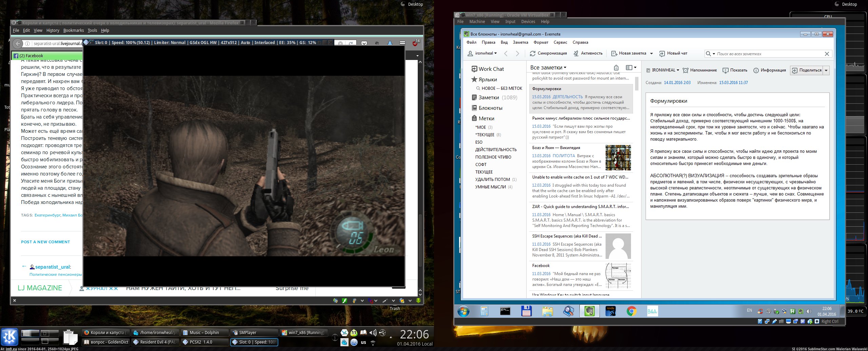Open Work Chat in Evernote sidebar

(x=488, y=69)
